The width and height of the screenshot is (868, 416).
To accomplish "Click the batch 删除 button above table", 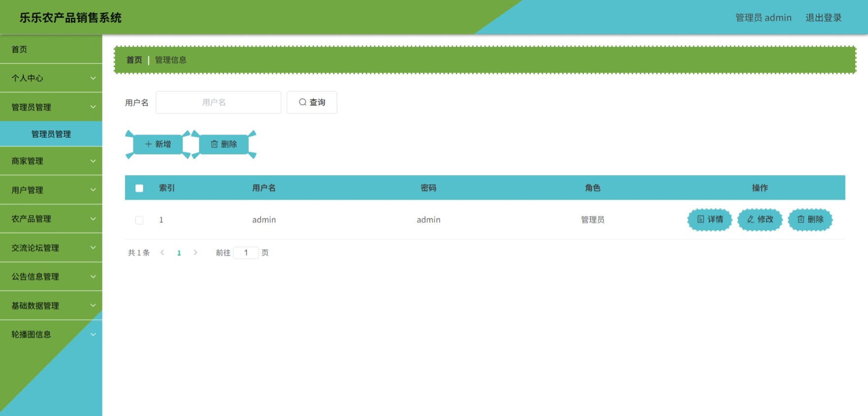I will 224,144.
